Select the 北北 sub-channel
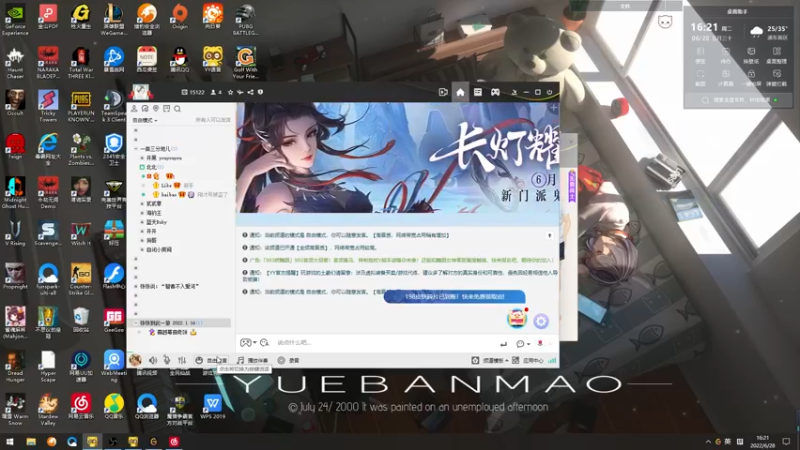 click(152, 167)
